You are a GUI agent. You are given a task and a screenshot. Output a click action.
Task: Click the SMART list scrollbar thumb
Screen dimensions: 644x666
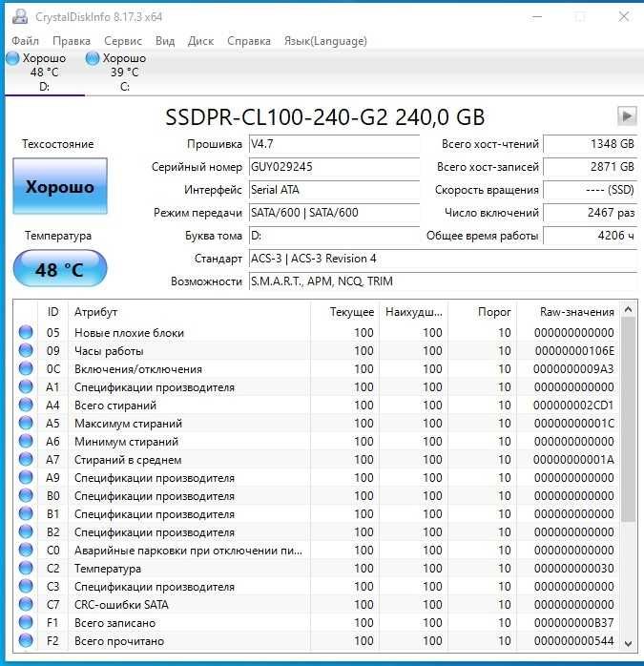pyautogui.click(x=629, y=420)
